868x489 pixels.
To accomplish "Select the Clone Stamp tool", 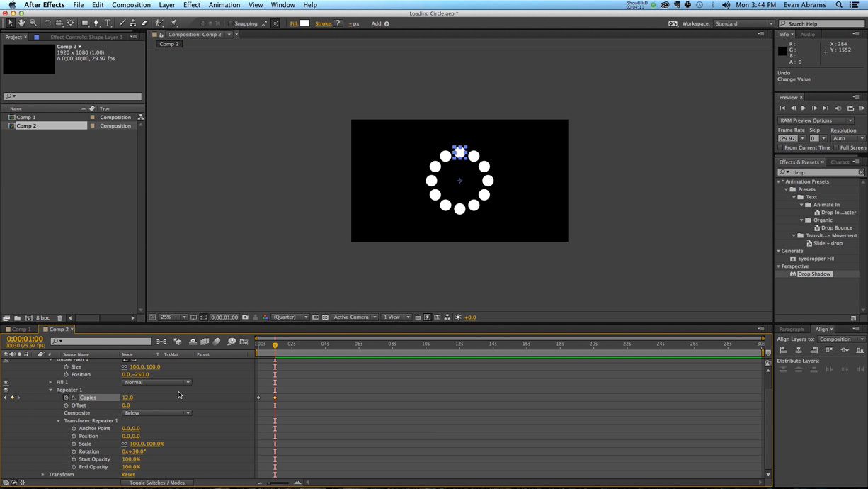I will click(133, 23).
